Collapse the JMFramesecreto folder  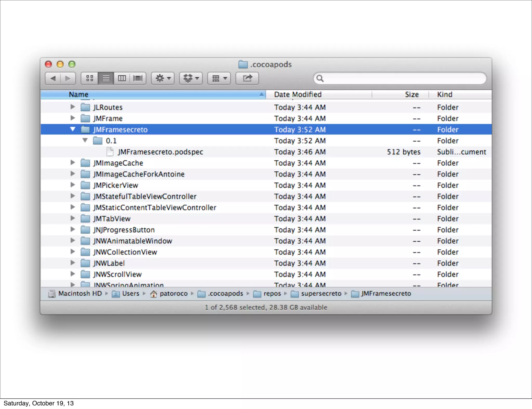click(73, 129)
